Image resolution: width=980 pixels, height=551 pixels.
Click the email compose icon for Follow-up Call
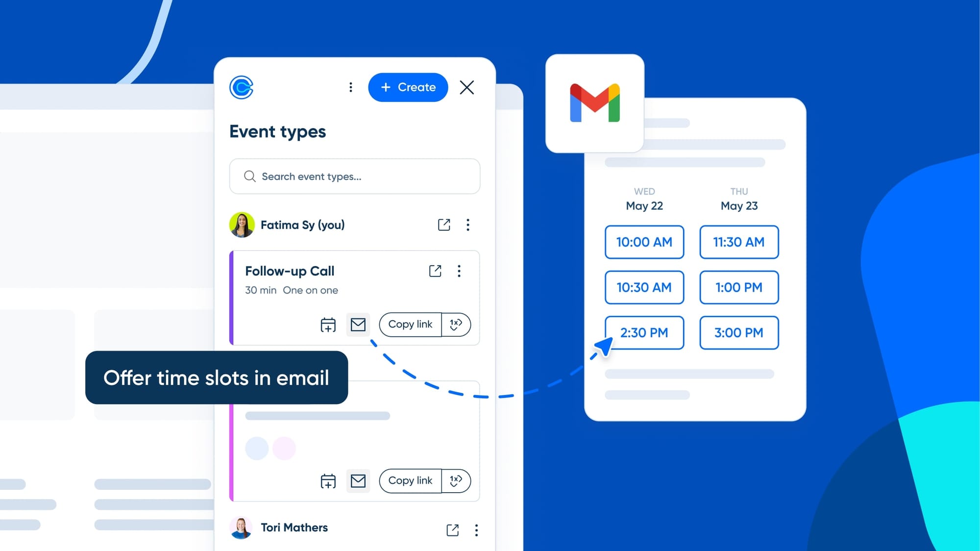click(357, 324)
